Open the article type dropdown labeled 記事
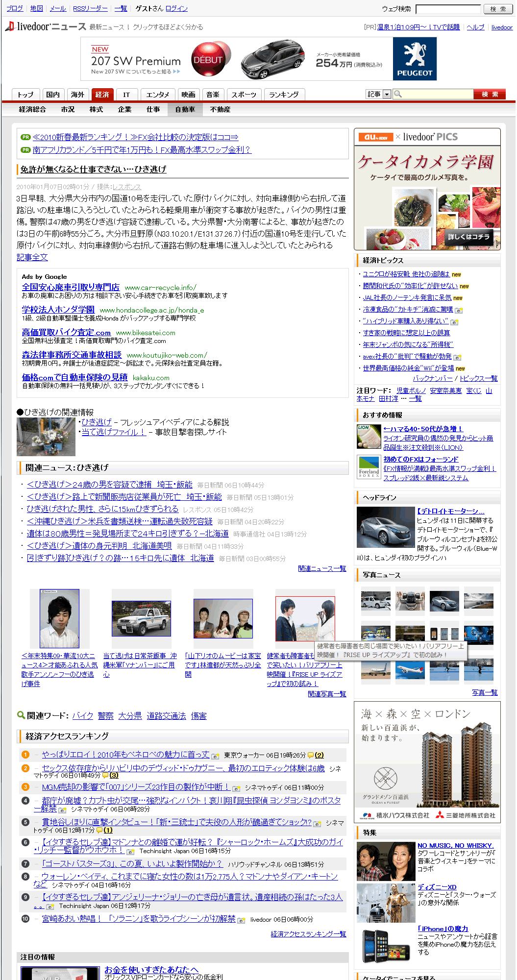517x980 pixels. coord(378,94)
